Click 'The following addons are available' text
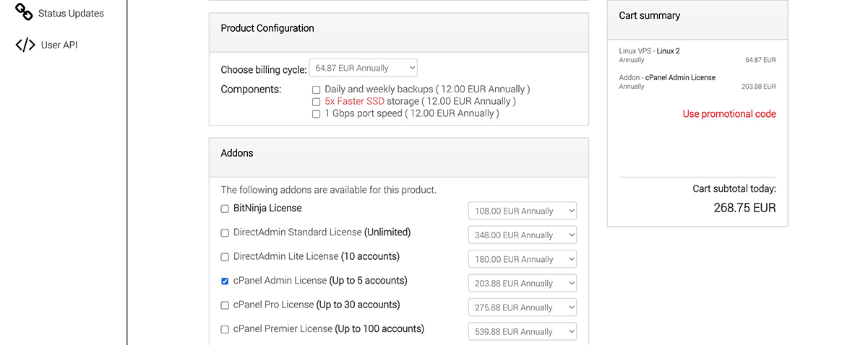The image size is (868, 345). click(x=328, y=190)
